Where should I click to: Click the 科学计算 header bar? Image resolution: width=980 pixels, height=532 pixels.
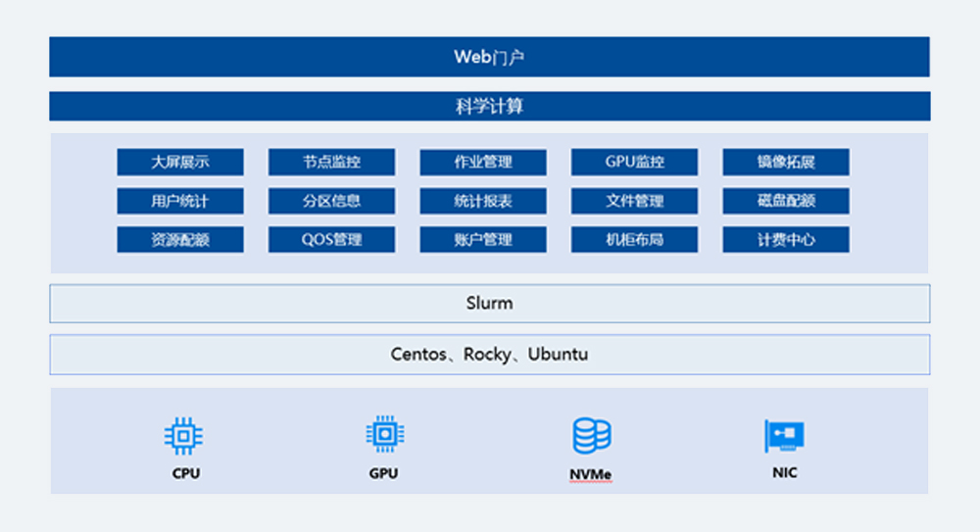click(x=489, y=106)
